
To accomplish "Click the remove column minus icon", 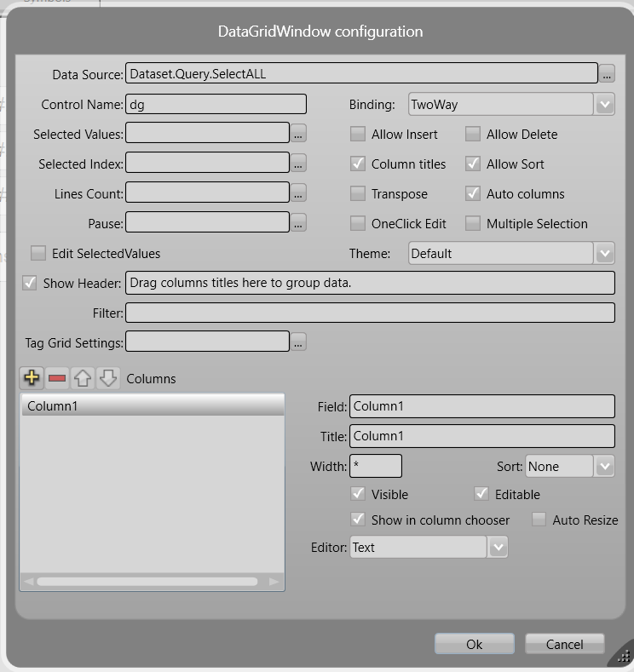I will (x=57, y=378).
